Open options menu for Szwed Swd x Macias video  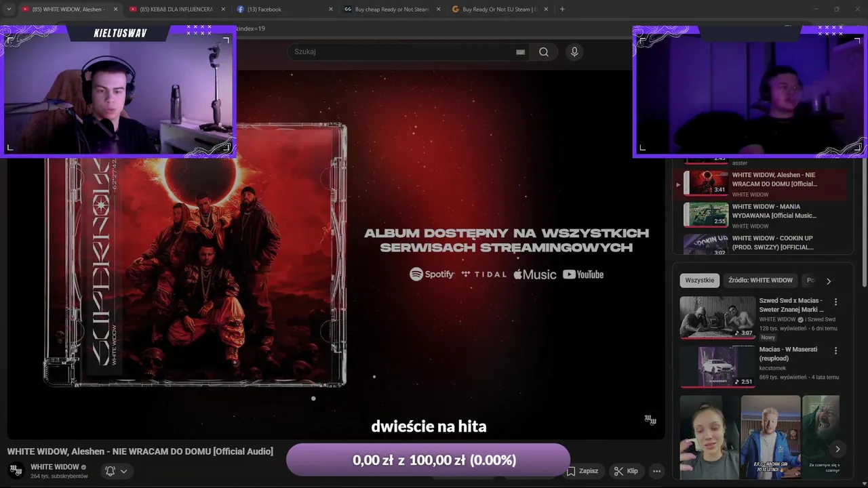835,302
